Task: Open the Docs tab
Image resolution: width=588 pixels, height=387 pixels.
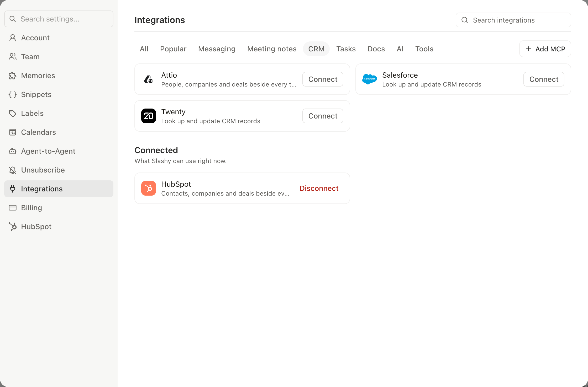Action: point(376,49)
